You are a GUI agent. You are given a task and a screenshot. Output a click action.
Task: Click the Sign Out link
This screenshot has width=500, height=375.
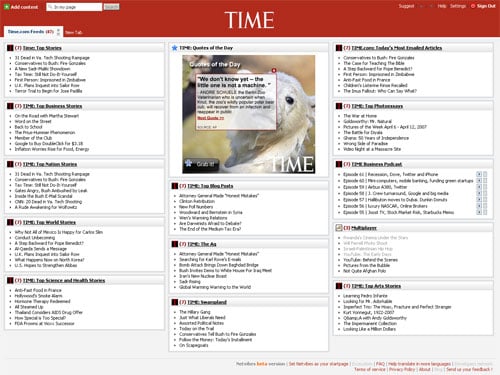pyautogui.click(x=486, y=6)
